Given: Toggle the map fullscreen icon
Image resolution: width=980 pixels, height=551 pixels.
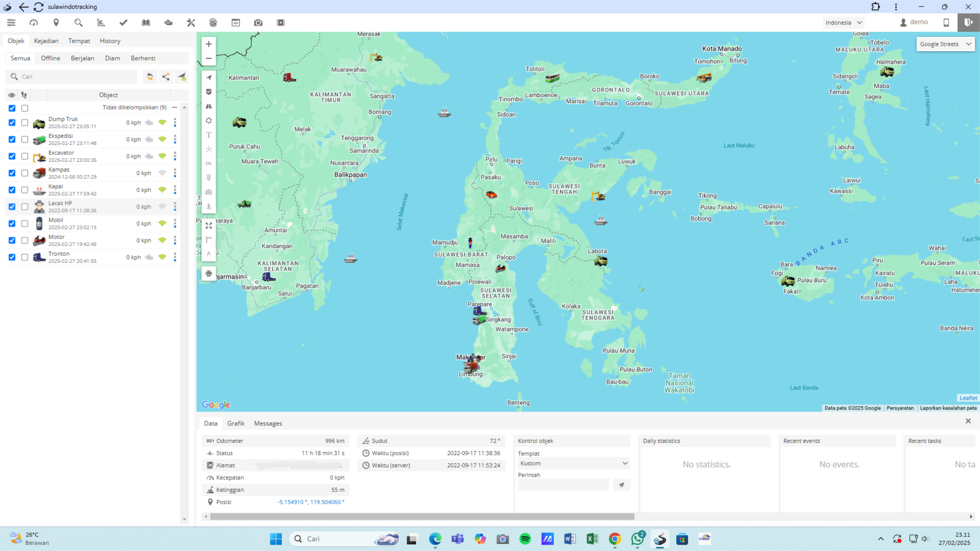Looking at the screenshot, I should 209,226.
